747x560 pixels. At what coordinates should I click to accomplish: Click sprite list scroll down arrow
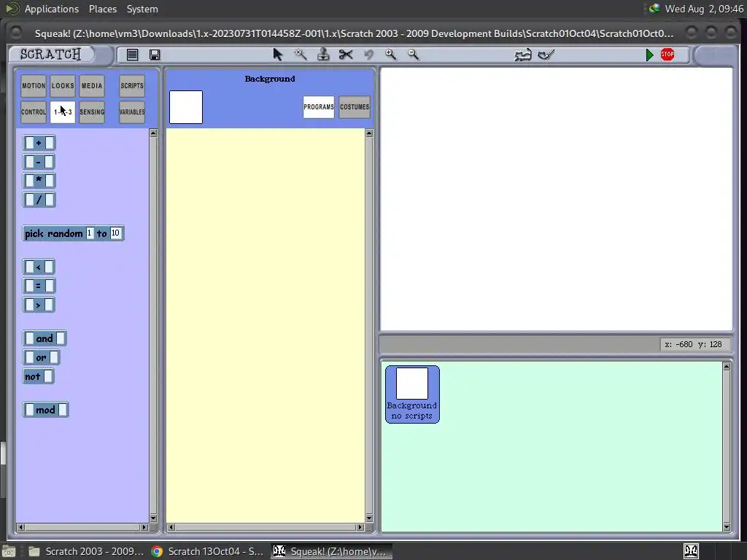727,526
